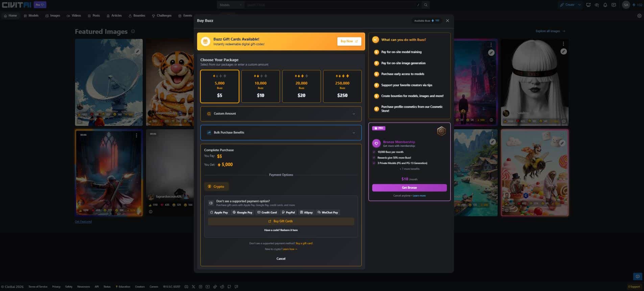Click the PRO tag on the membership card
Viewport: 644px width, 291px height.
click(x=379, y=128)
